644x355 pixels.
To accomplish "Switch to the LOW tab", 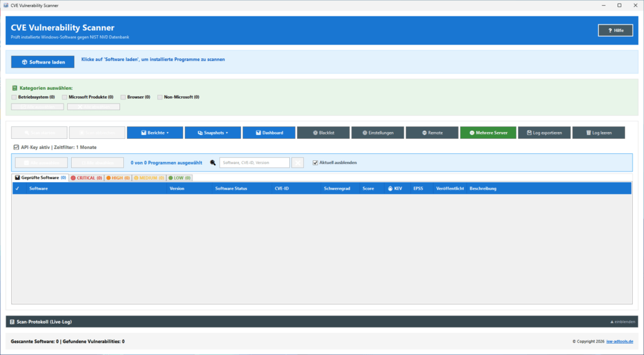I will click(179, 178).
